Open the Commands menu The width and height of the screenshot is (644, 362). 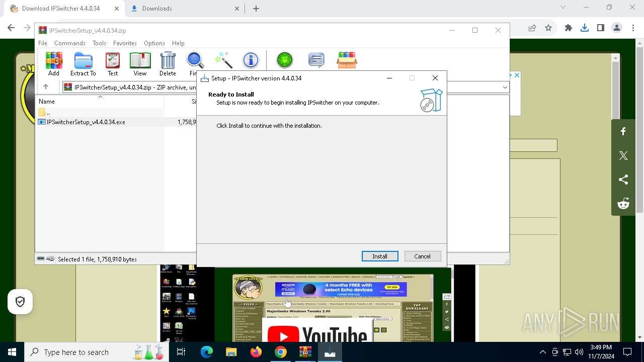(x=70, y=43)
